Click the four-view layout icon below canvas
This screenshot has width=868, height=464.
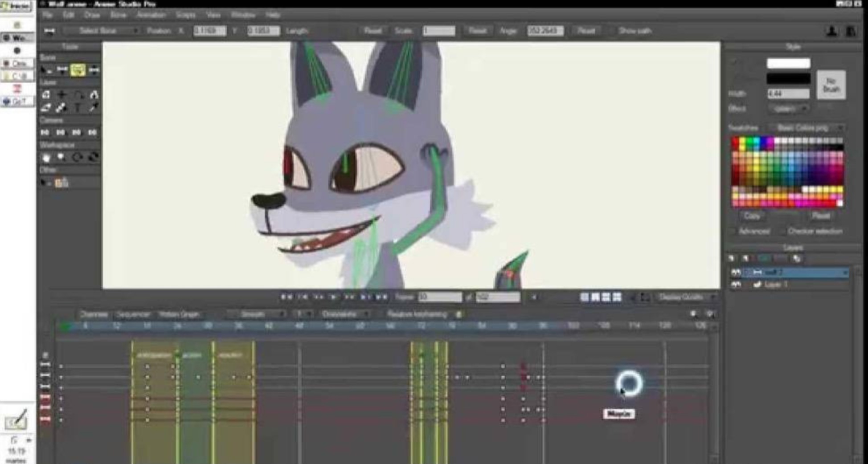617,297
